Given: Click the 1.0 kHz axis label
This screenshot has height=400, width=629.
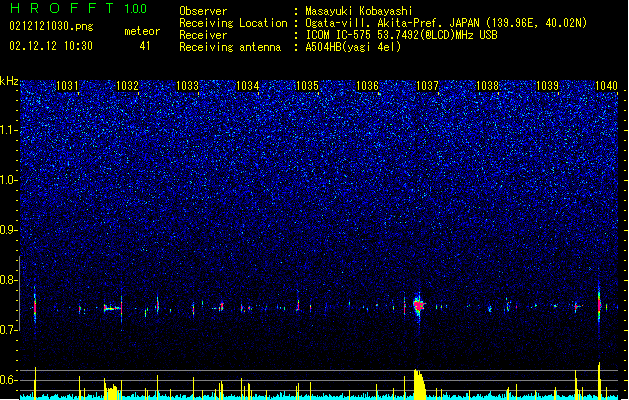Looking at the screenshot, I should pos(9,180).
